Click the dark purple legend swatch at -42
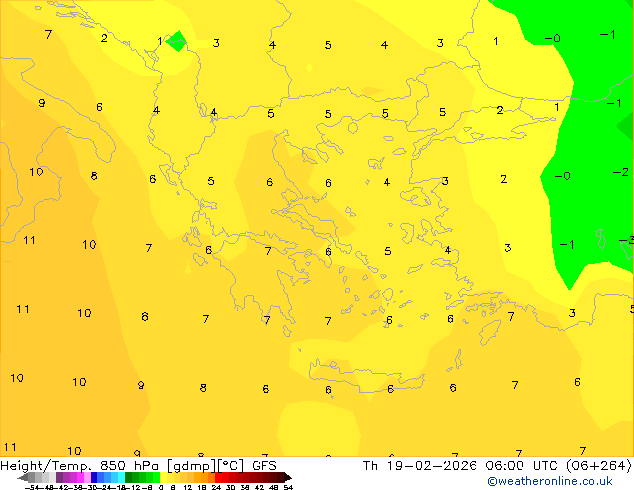This screenshot has width=634, height=490. coord(59,477)
